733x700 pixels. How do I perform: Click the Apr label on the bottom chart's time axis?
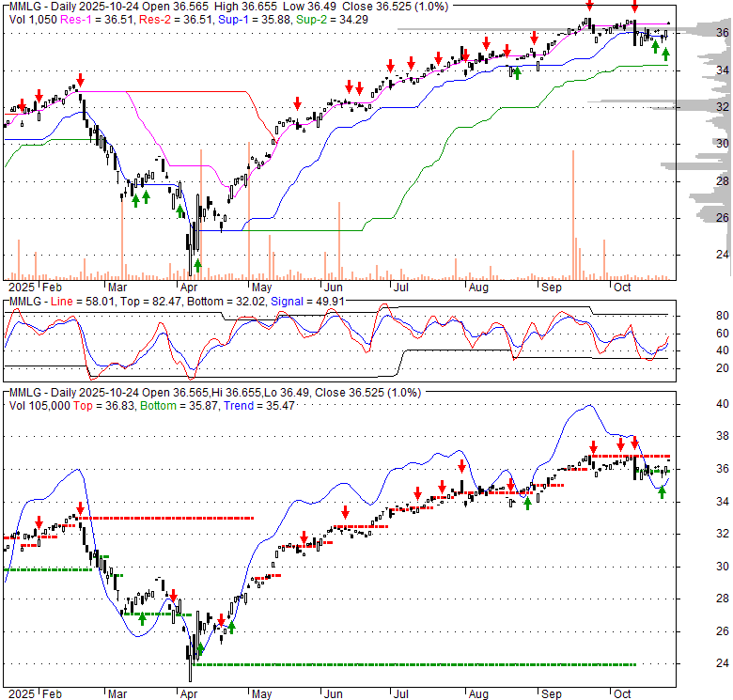(x=189, y=693)
